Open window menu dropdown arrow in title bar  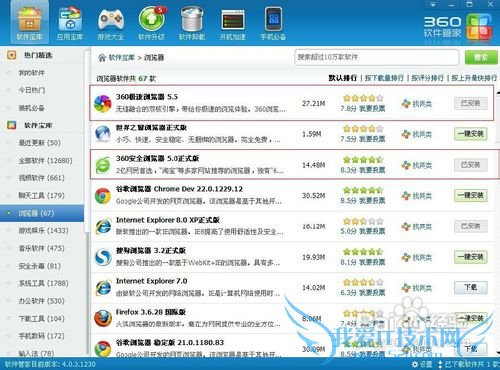click(433, 4)
